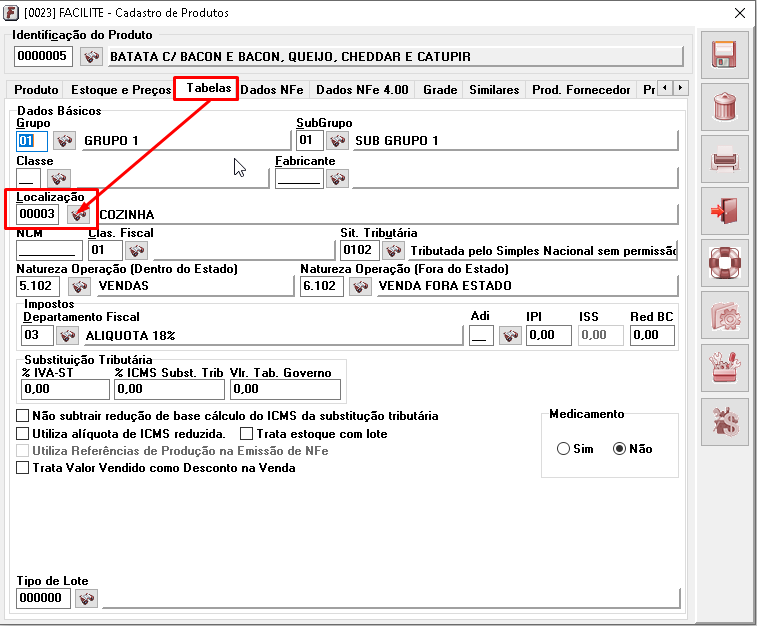The image size is (757, 626).
Task: Open the Prod. Fornecedor tab
Action: click(581, 90)
